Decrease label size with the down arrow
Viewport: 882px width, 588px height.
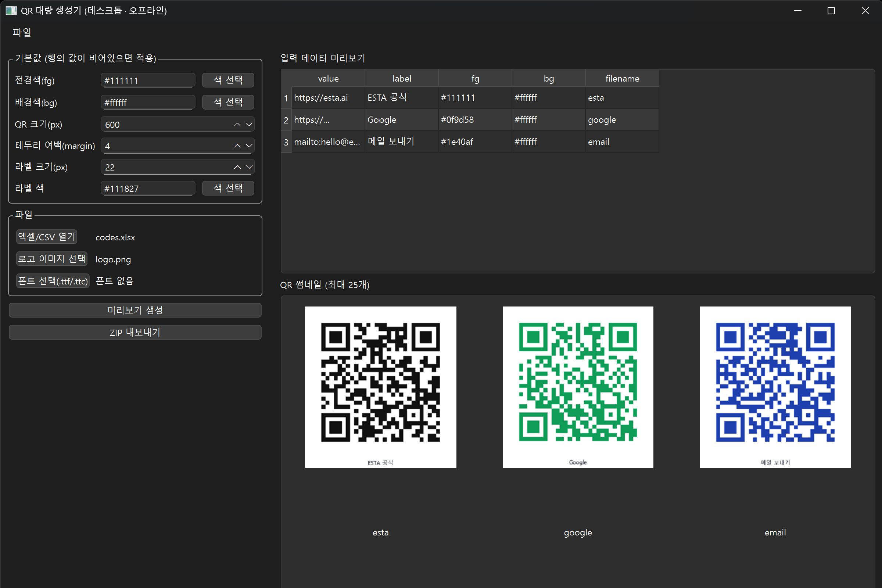[x=249, y=167]
